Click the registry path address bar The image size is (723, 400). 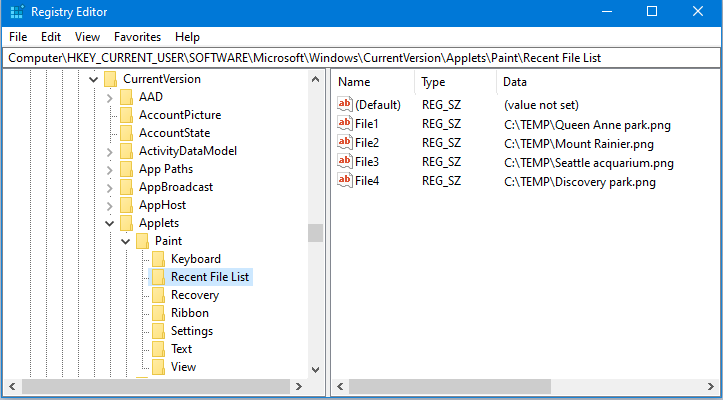click(361, 58)
